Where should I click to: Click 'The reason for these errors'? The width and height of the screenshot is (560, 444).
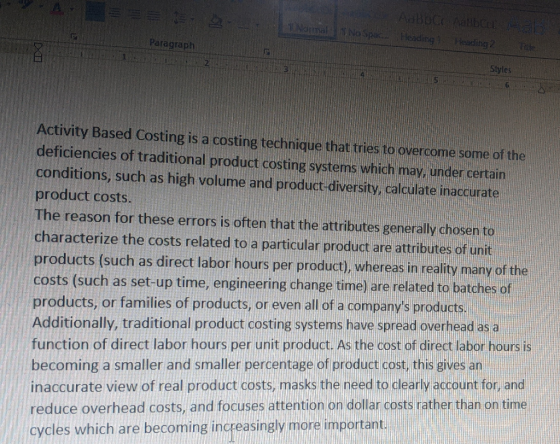pos(126,219)
